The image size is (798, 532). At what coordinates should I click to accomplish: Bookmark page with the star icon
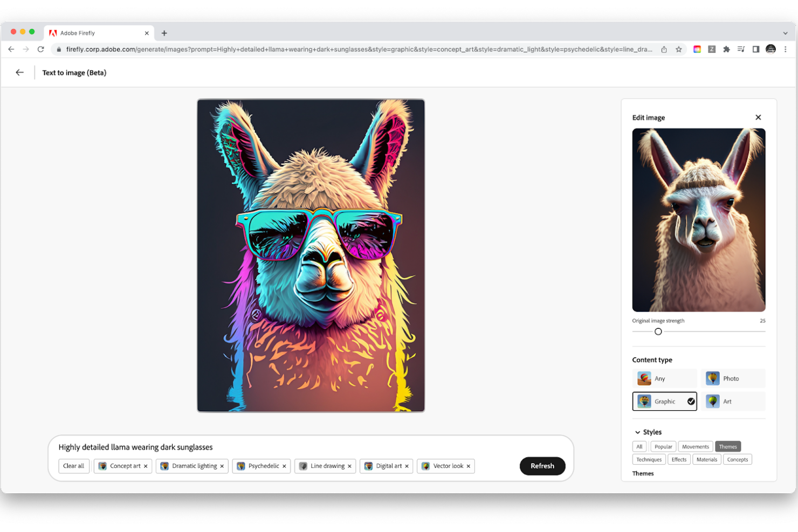click(679, 49)
